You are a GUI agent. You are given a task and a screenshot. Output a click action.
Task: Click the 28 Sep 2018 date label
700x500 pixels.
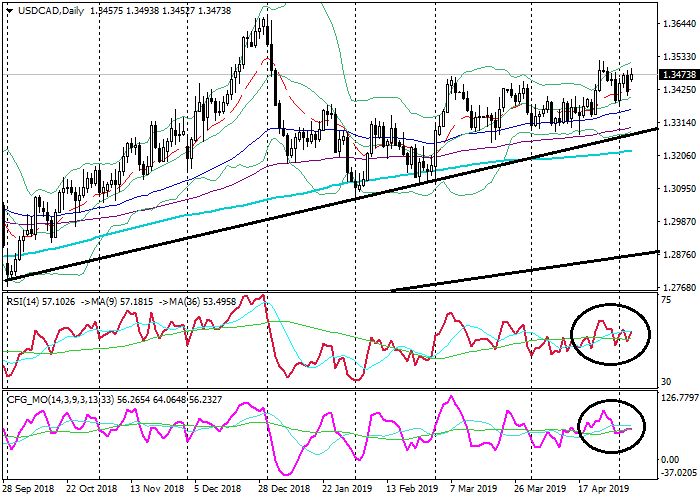click(x=30, y=490)
